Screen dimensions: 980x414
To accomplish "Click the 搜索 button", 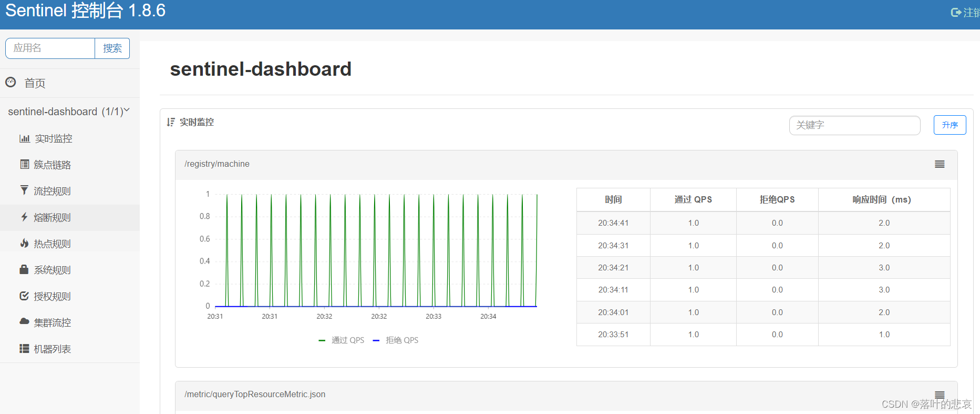I will click(x=112, y=48).
